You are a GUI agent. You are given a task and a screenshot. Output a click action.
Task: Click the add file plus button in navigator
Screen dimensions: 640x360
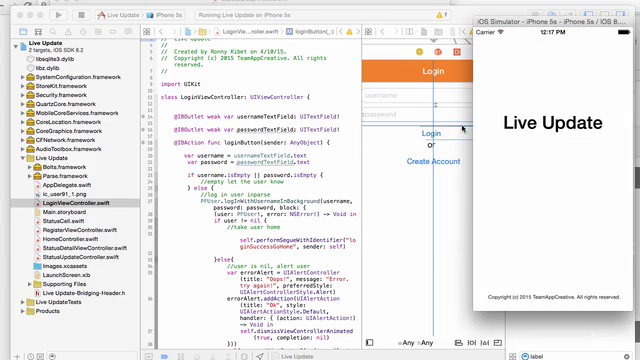(17, 356)
